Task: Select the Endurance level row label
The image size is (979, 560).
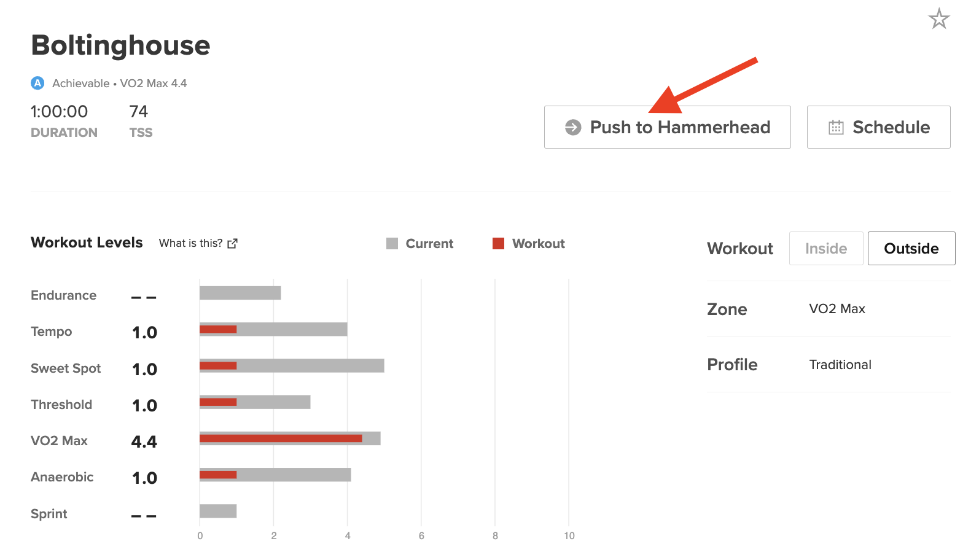Action: pyautogui.click(x=64, y=295)
